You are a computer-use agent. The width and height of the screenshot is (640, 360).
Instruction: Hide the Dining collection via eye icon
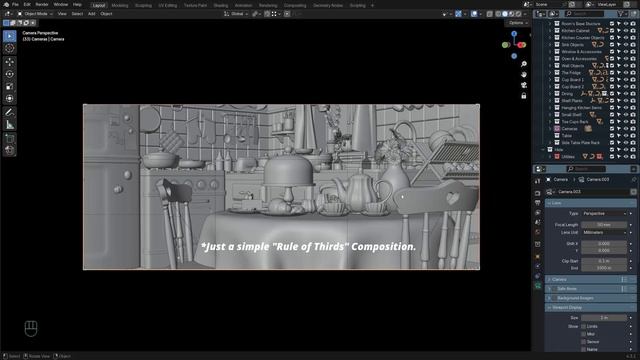point(626,94)
